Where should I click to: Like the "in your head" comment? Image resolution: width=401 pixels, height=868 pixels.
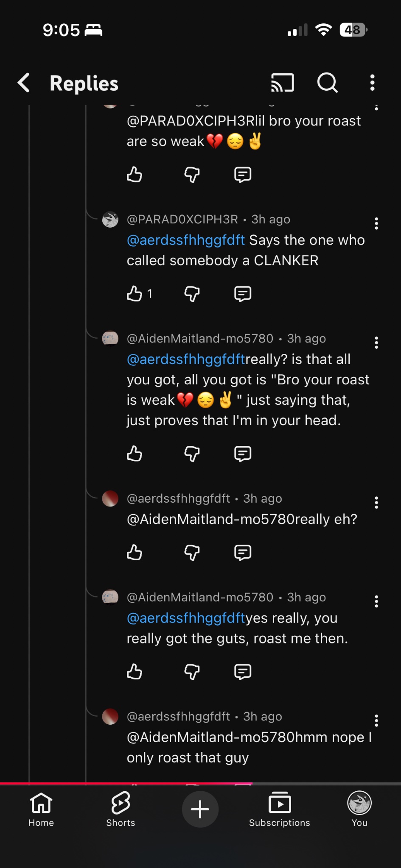click(x=135, y=453)
